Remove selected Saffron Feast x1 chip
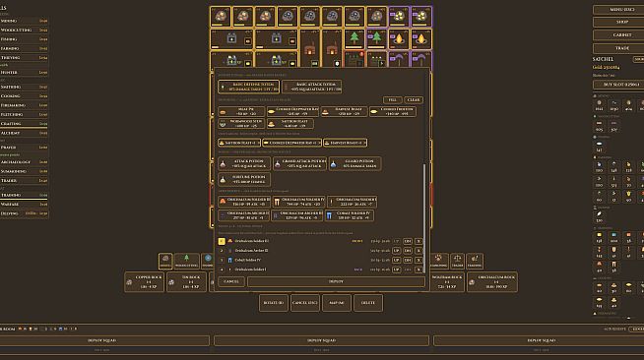 click(x=239, y=143)
